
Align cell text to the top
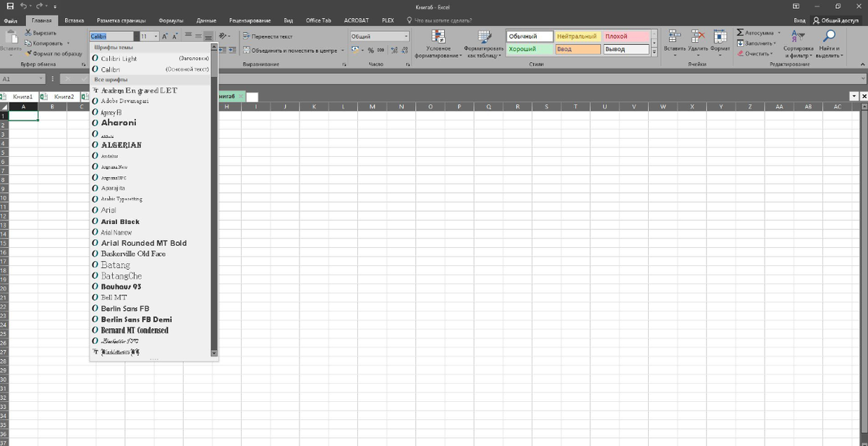[188, 35]
